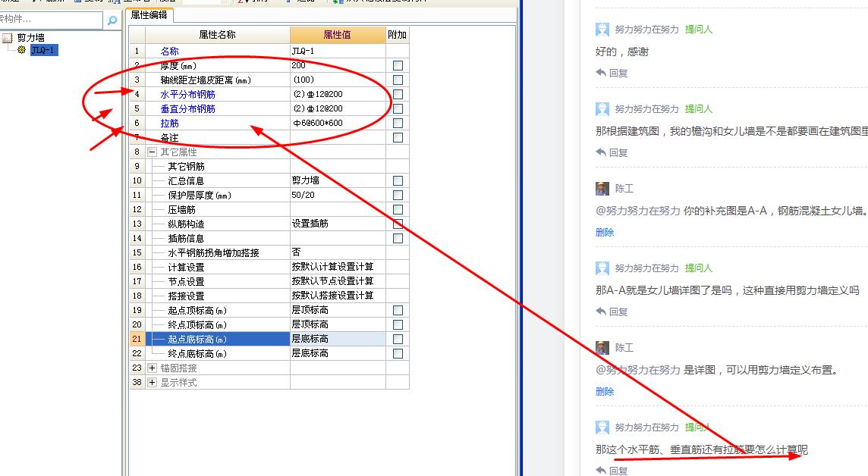The height and width of the screenshot is (476, 868).
Task: Click the JLQ-1 gear icon
Action: pyautogui.click(x=21, y=50)
